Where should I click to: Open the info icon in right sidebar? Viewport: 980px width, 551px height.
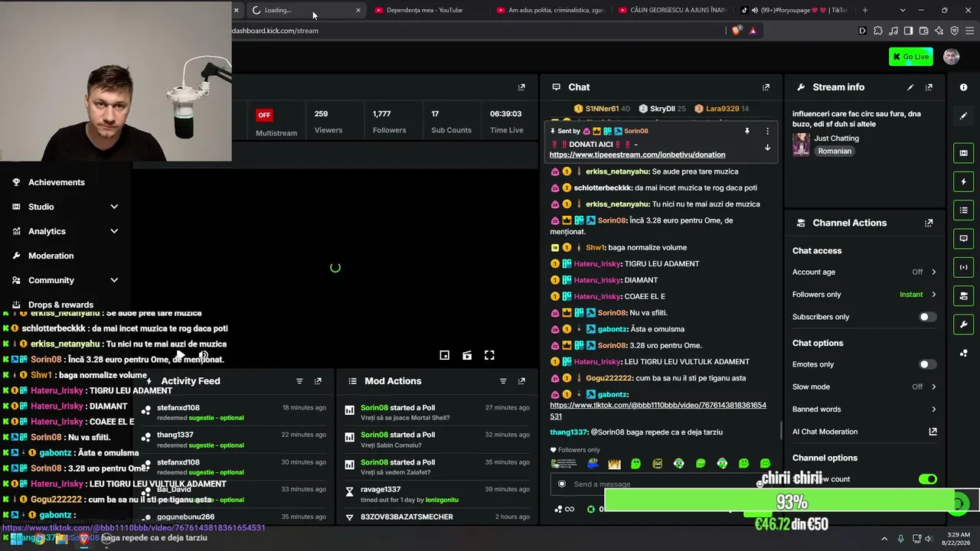(964, 87)
